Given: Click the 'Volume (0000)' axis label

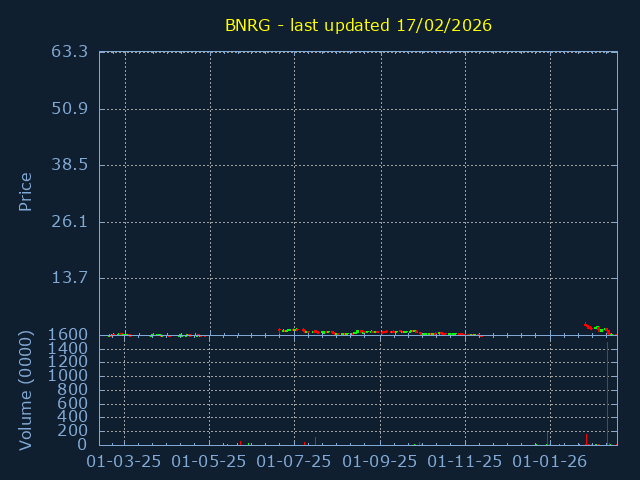Looking at the screenshot, I should click(x=26, y=392).
